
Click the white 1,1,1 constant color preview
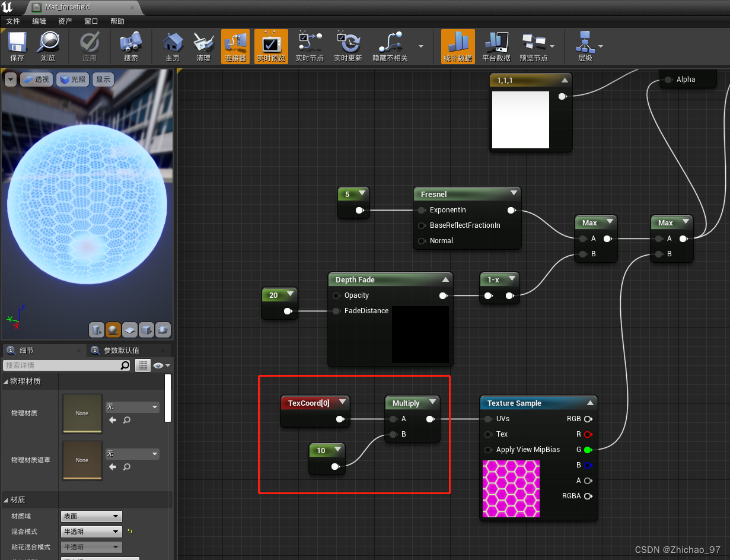coord(521,119)
